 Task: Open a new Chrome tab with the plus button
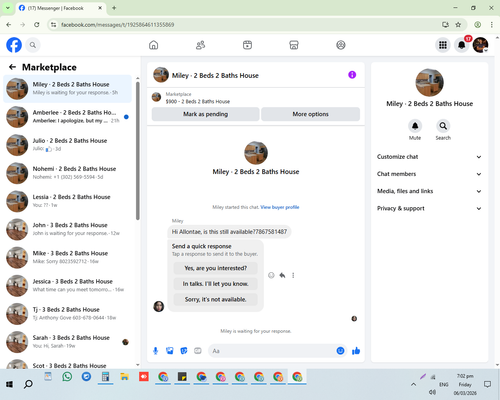coord(114,8)
